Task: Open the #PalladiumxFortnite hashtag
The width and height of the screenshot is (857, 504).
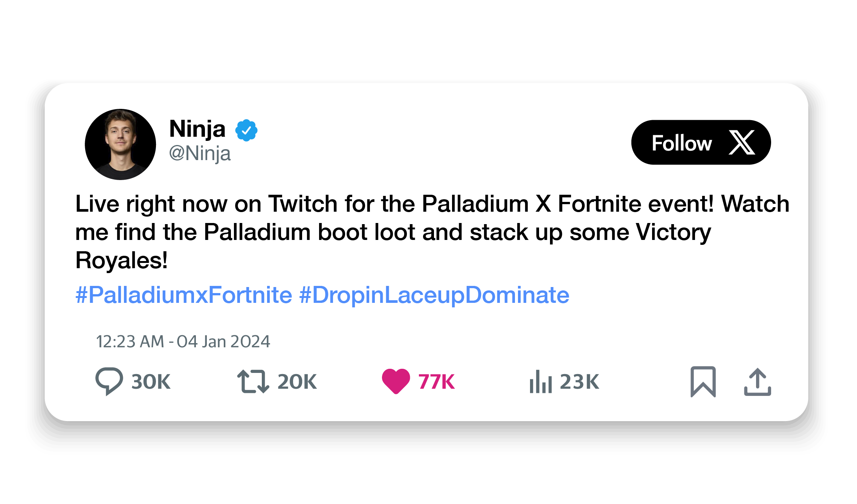Action: click(184, 295)
